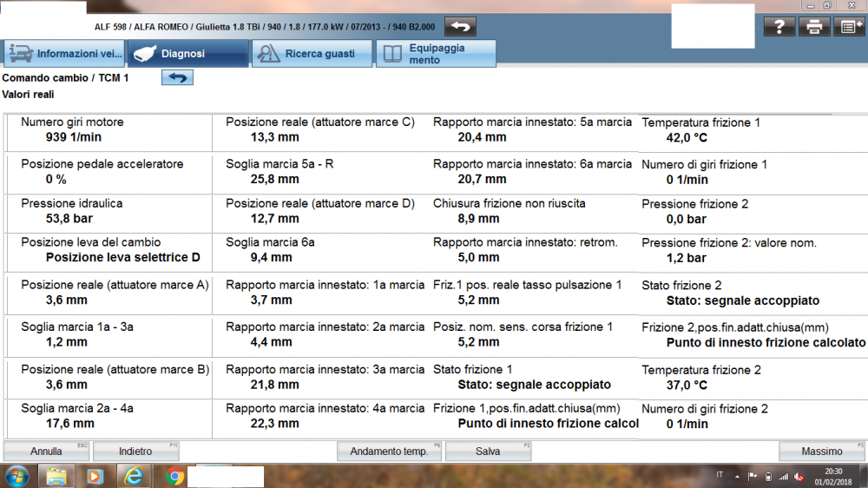Click the back arrow beside the vehicle title
Screen dimensions: 868x488
click(x=462, y=27)
